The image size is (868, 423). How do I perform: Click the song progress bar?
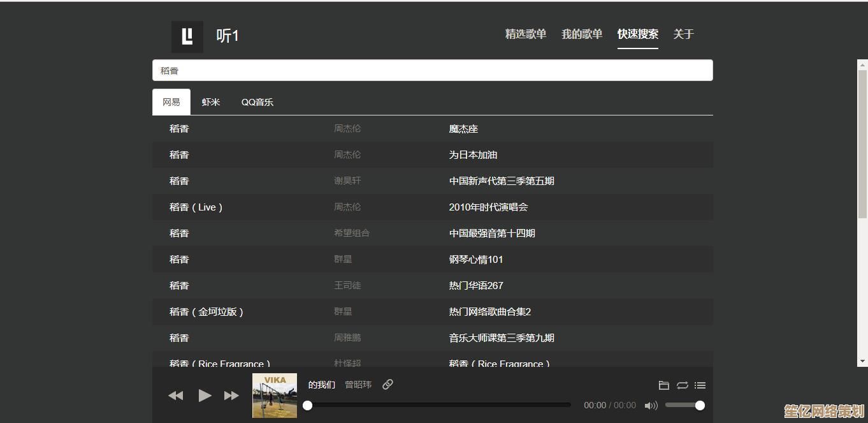point(438,405)
